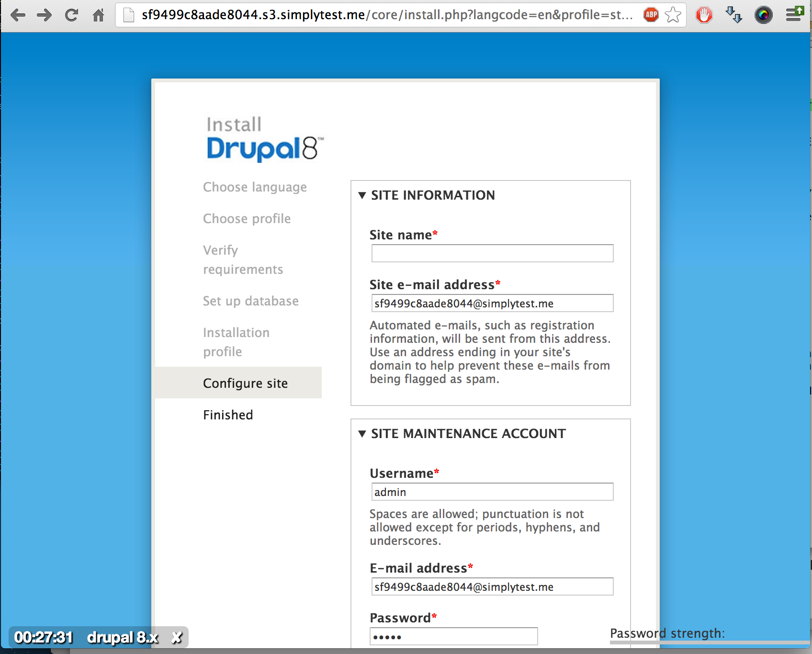
Task: Click the page icon beside the URL
Action: (x=128, y=15)
